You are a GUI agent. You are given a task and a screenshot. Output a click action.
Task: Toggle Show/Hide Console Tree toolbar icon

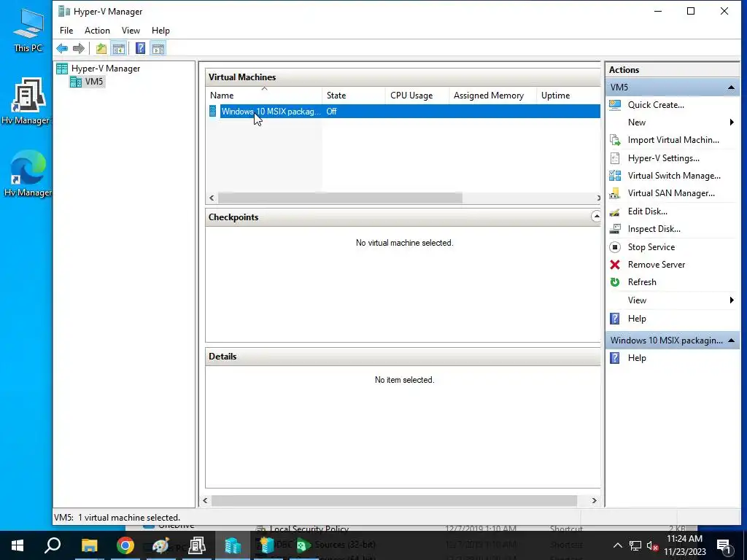point(119,48)
